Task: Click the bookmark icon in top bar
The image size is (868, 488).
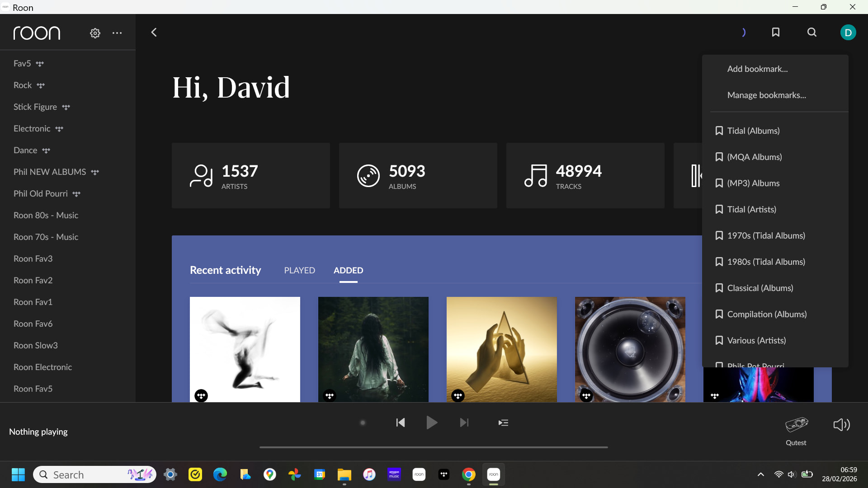Action: coord(776,33)
